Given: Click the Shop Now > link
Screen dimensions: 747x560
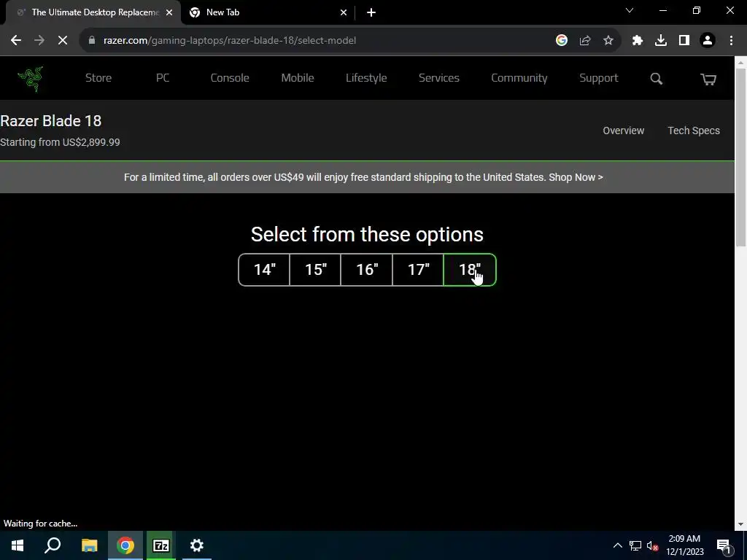Looking at the screenshot, I should pos(576,177).
